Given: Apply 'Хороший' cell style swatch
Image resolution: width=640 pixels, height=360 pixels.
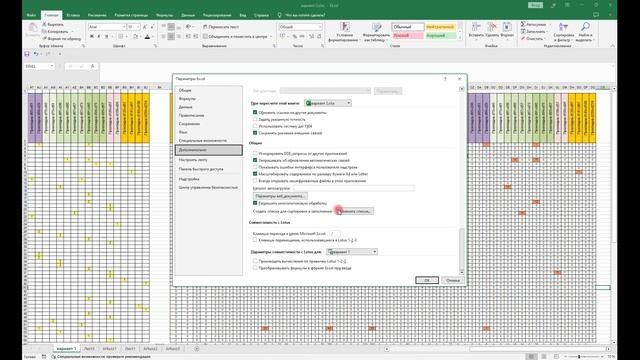Looking at the screenshot, I should tap(440, 36).
